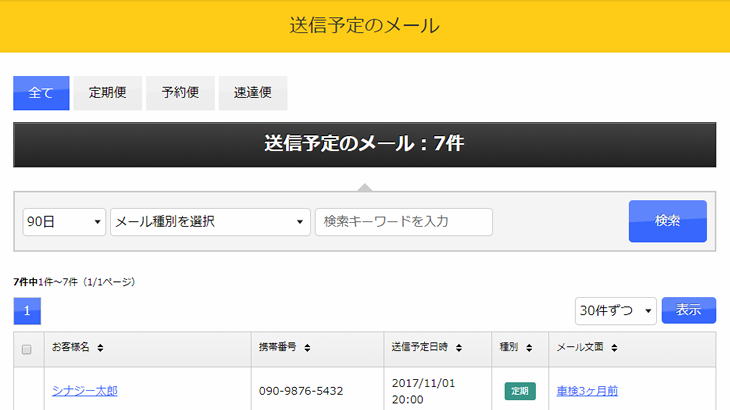Go to page 1 in pagination
This screenshot has width=730, height=410.
(27, 311)
